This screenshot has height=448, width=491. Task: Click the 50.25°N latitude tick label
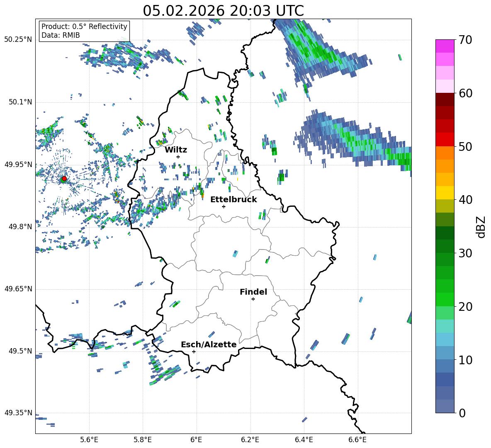(x=18, y=40)
